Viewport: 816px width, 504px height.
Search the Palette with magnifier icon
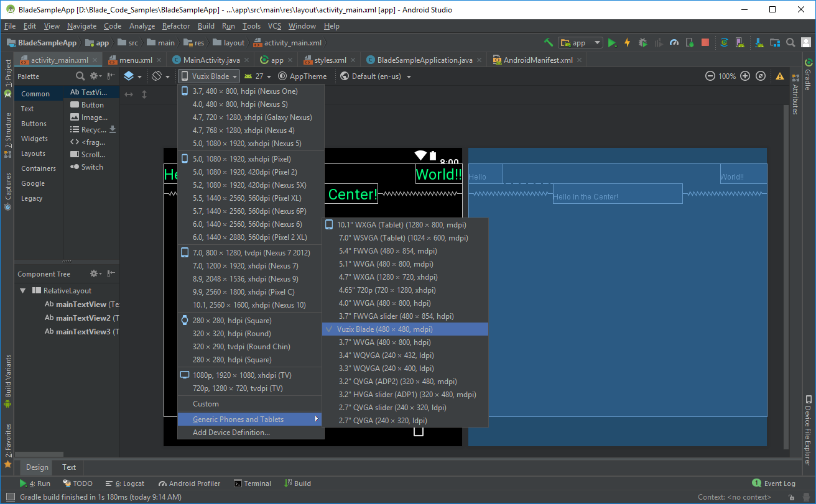(80, 76)
